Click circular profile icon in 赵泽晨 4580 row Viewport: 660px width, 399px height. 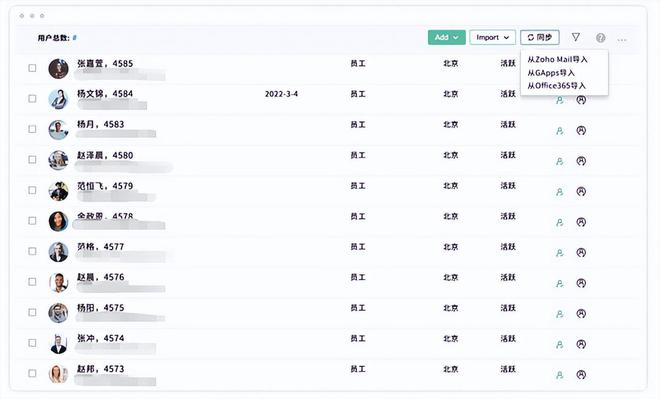click(x=581, y=161)
